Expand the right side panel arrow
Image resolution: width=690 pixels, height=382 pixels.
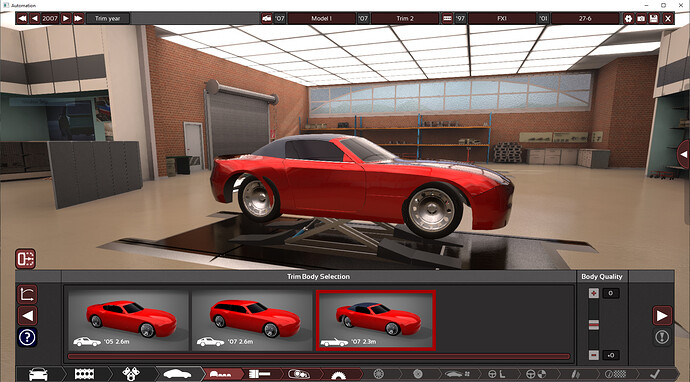[x=683, y=154]
